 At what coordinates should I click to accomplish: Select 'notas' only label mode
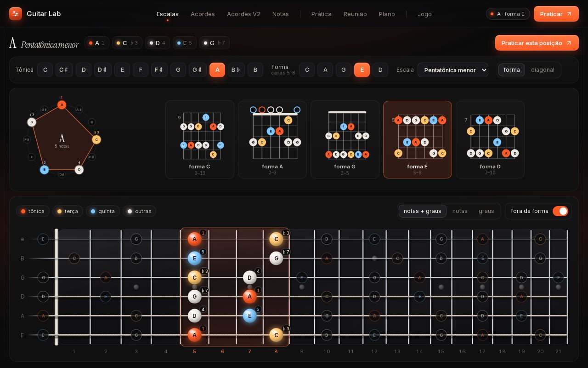460,211
